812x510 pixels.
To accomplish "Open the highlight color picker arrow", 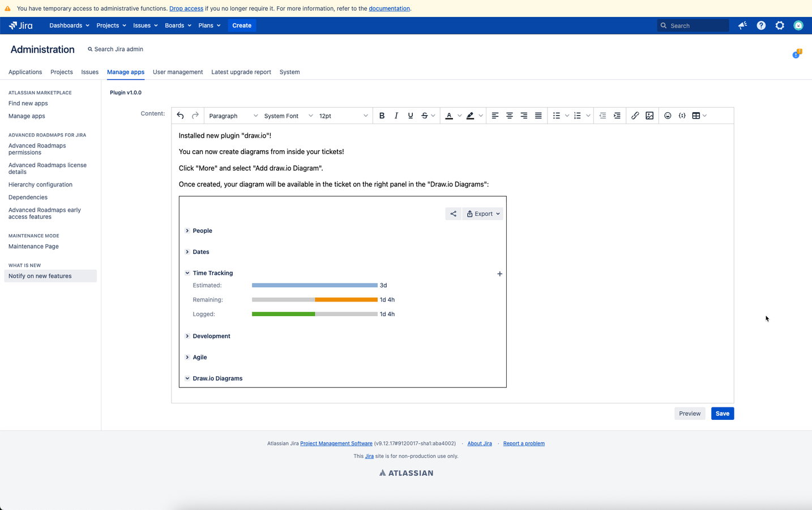I will pyautogui.click(x=481, y=116).
